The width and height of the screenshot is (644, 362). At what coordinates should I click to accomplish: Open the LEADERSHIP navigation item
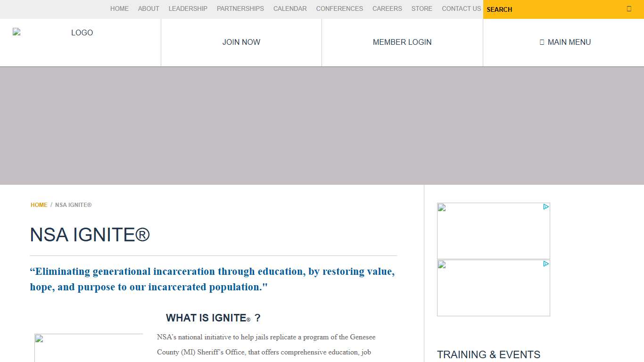[x=188, y=8]
